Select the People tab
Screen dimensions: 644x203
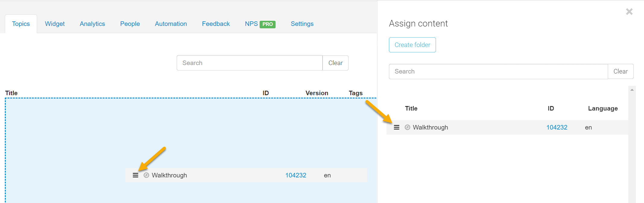coord(130,24)
